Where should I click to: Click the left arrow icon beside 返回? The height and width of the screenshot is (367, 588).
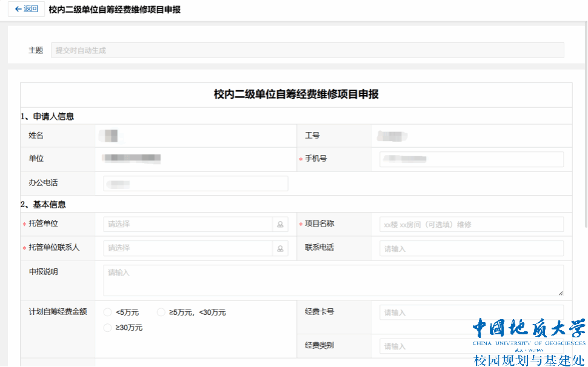pos(18,9)
